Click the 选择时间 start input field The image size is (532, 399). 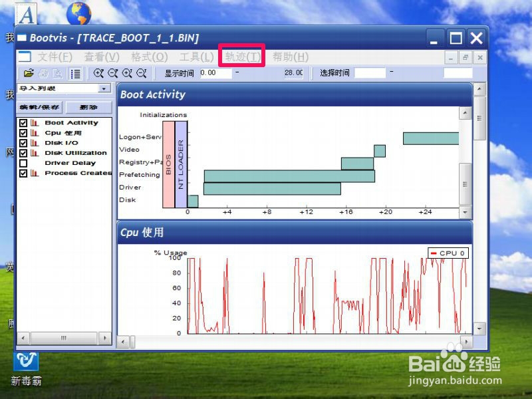[370, 73]
